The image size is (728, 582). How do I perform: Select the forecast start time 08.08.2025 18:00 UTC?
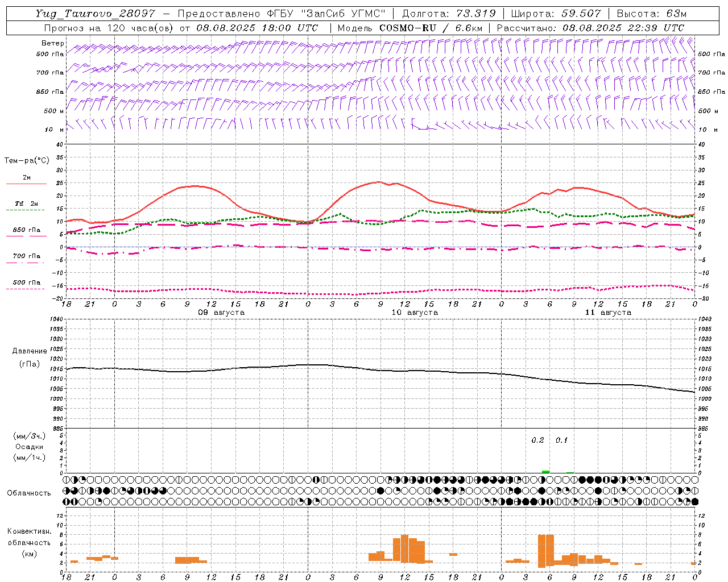pyautogui.click(x=257, y=27)
